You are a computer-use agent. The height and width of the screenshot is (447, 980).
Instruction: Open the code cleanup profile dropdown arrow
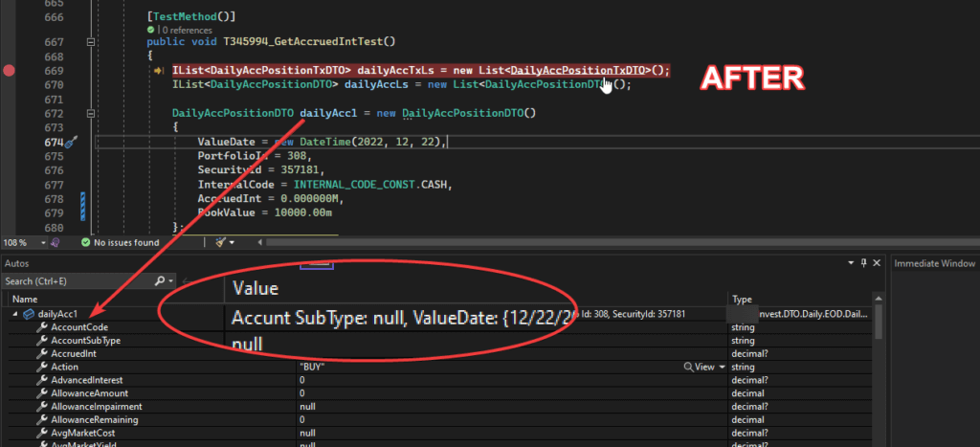(x=232, y=242)
